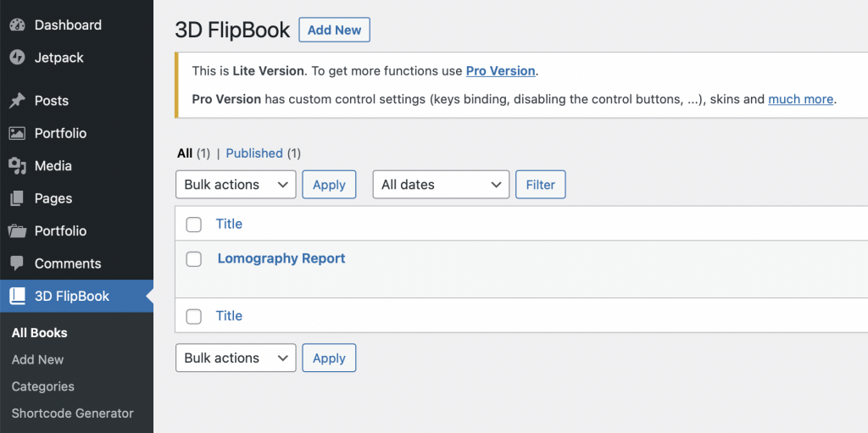Click the Media icon in sidebar

click(17, 166)
